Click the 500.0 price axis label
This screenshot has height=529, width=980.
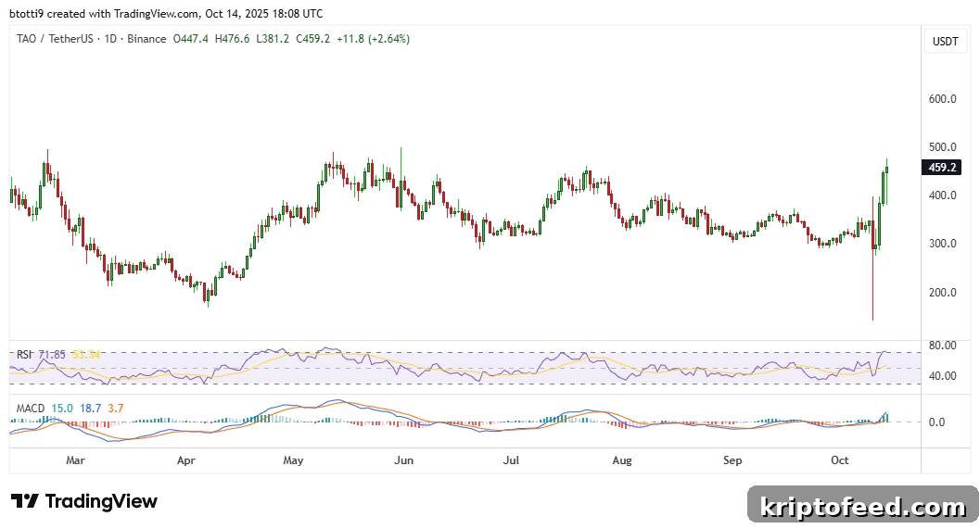click(x=943, y=147)
